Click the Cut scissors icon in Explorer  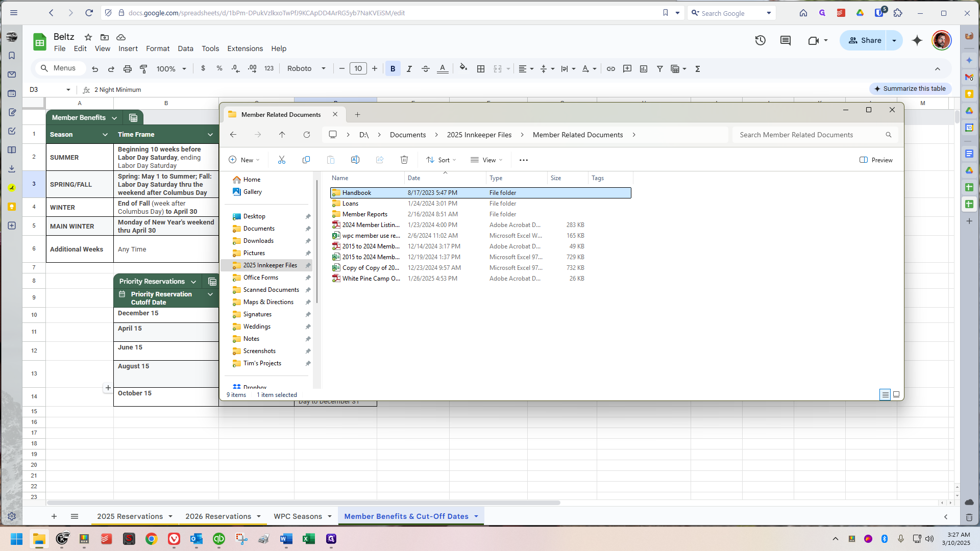(281, 160)
